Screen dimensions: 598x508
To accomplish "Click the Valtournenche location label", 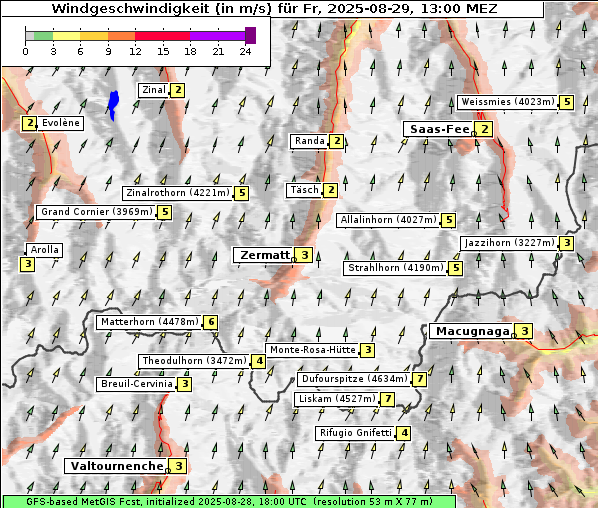I will (117, 466).
